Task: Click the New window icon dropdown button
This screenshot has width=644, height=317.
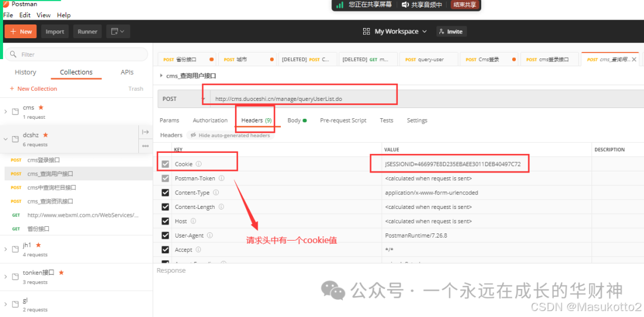Action: pyautogui.click(x=118, y=31)
